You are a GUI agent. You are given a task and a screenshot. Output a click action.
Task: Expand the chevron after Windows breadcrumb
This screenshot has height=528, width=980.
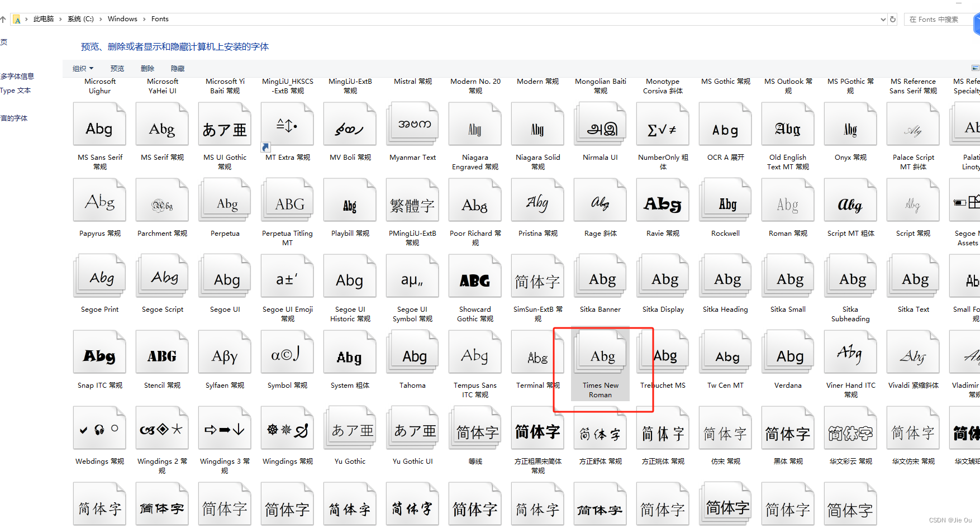pos(144,19)
